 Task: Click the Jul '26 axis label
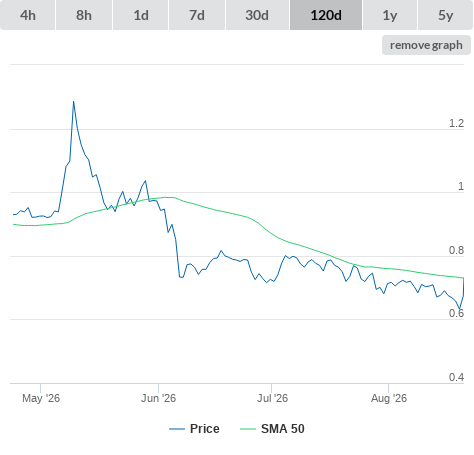(x=272, y=398)
